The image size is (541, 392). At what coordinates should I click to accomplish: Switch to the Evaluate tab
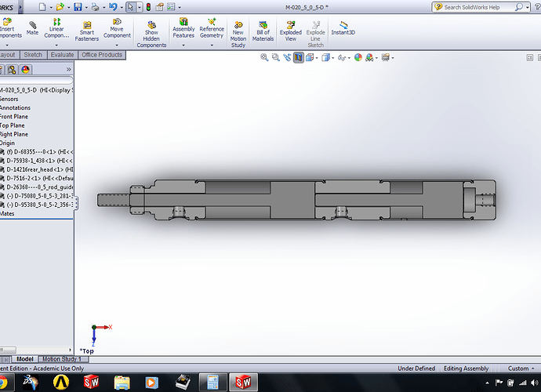tap(62, 55)
